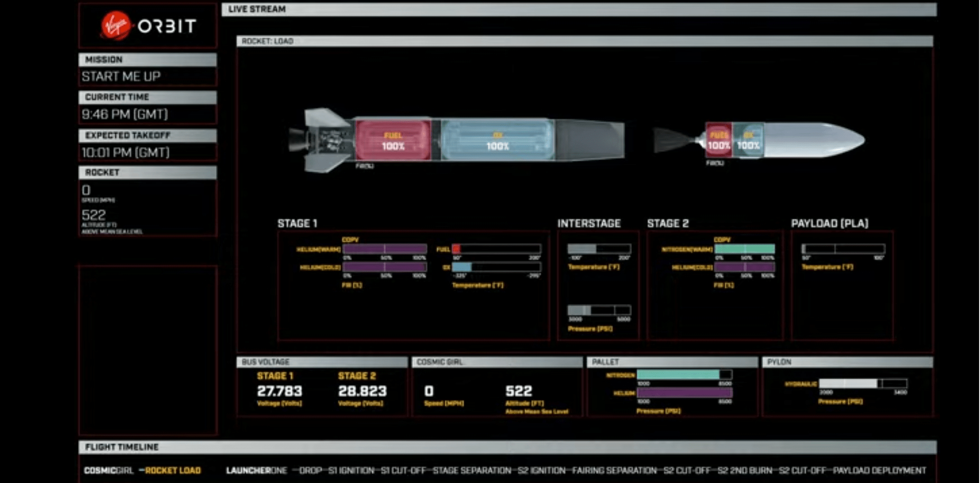Jump to the DROP timeline step
Screen dimensions: 980x483
(x=310, y=470)
